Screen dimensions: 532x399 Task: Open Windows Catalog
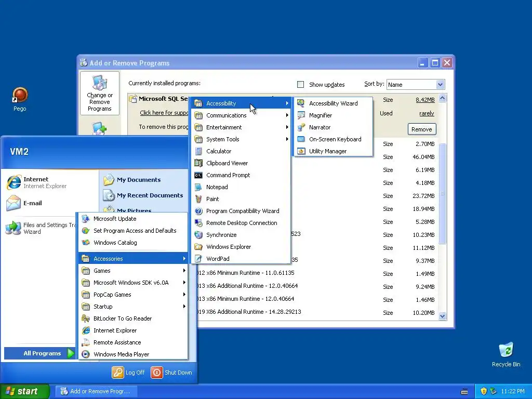click(132, 243)
